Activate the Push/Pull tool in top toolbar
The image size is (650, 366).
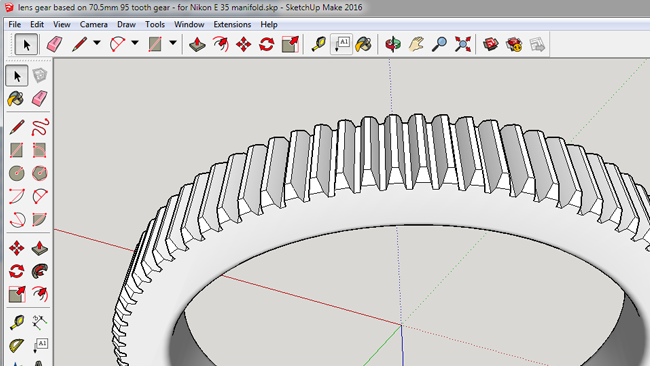click(x=197, y=44)
